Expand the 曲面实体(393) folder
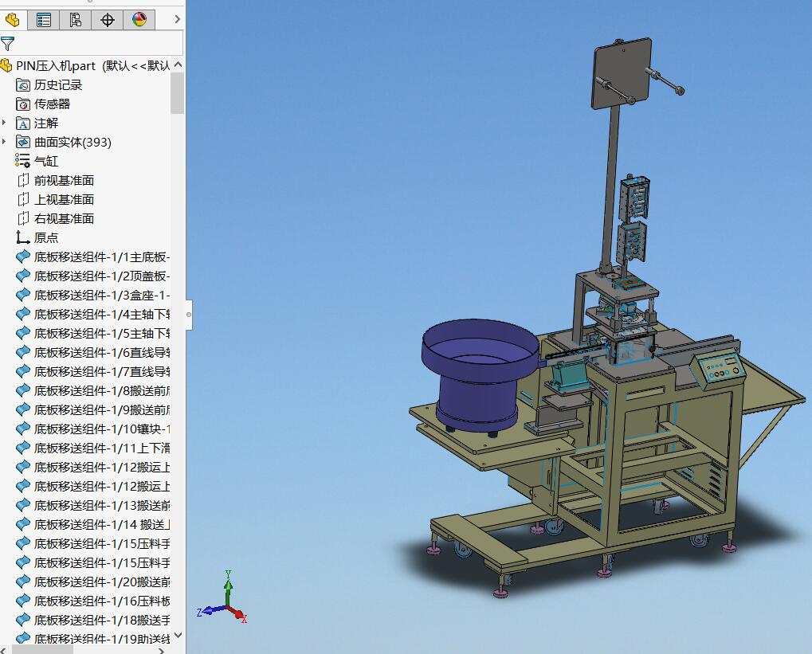 pos(5,142)
